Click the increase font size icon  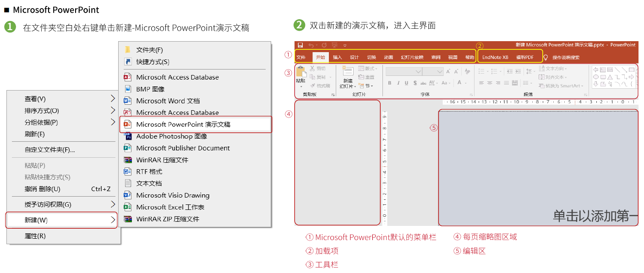pyautogui.click(x=448, y=72)
